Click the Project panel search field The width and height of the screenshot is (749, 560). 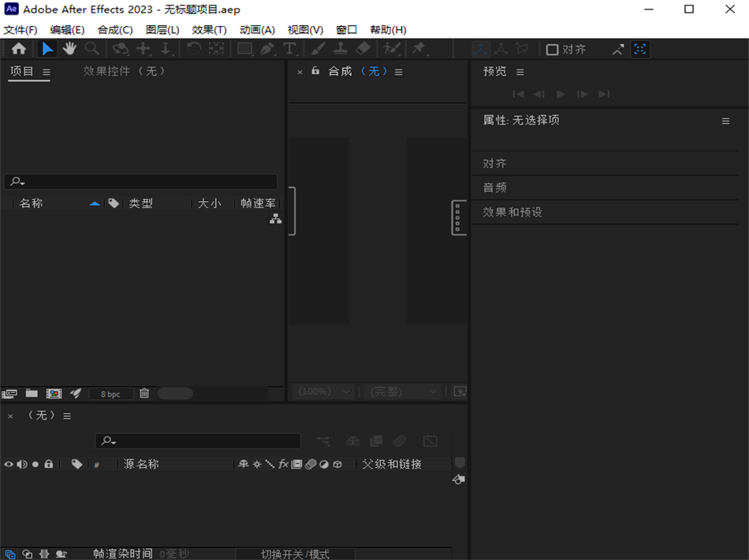tap(141, 181)
